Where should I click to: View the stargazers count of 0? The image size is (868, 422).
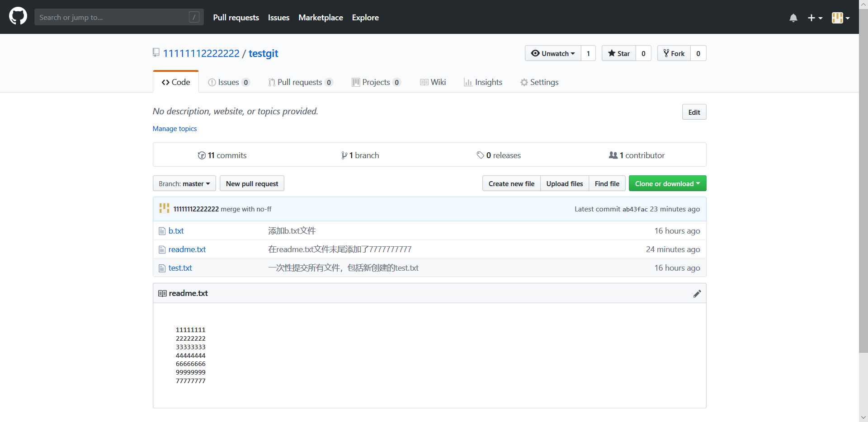click(x=643, y=53)
